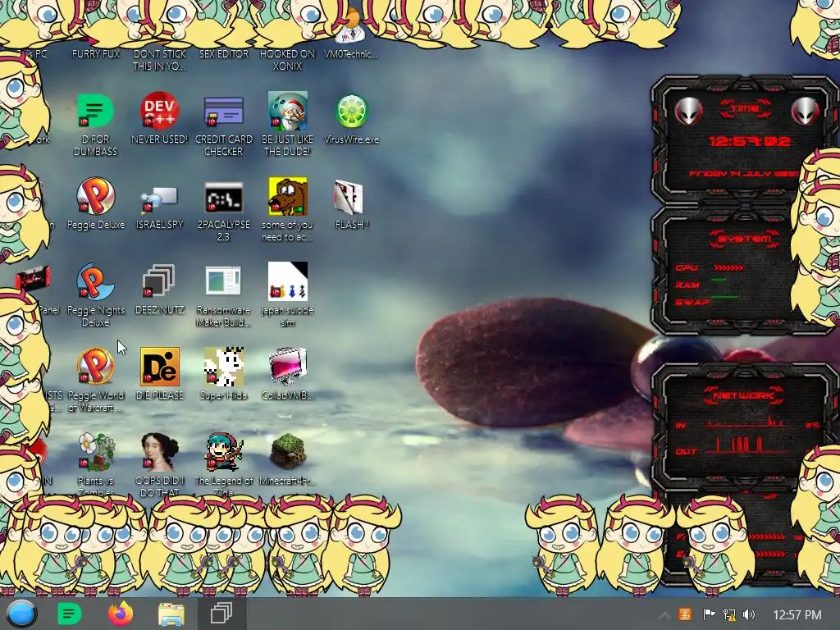This screenshot has width=840, height=630.
Task: Click the NETWORK widget header
Action: tap(743, 396)
